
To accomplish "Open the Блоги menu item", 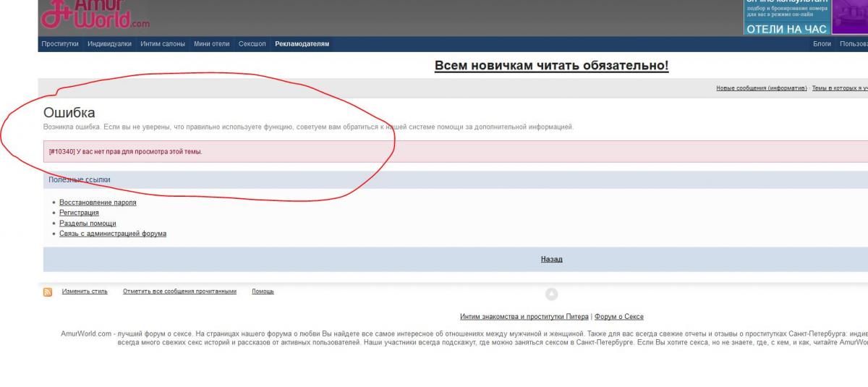I will pos(822,44).
